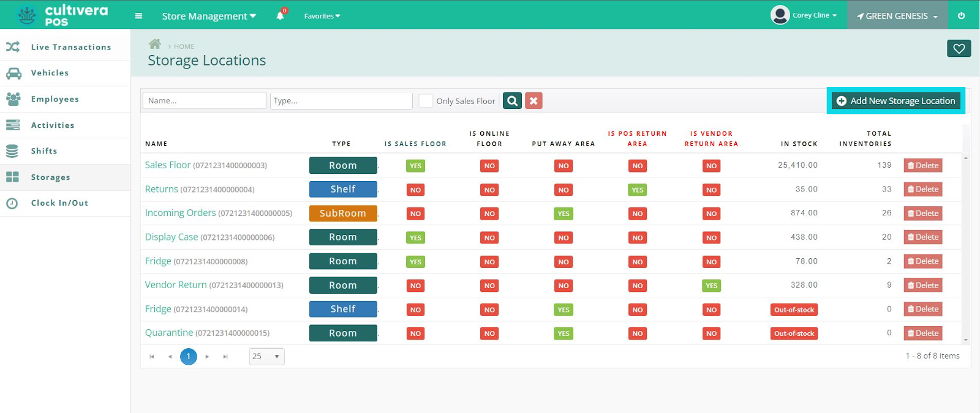This screenshot has height=413, width=980.
Task: Open the Store Management dropdown
Action: [209, 16]
